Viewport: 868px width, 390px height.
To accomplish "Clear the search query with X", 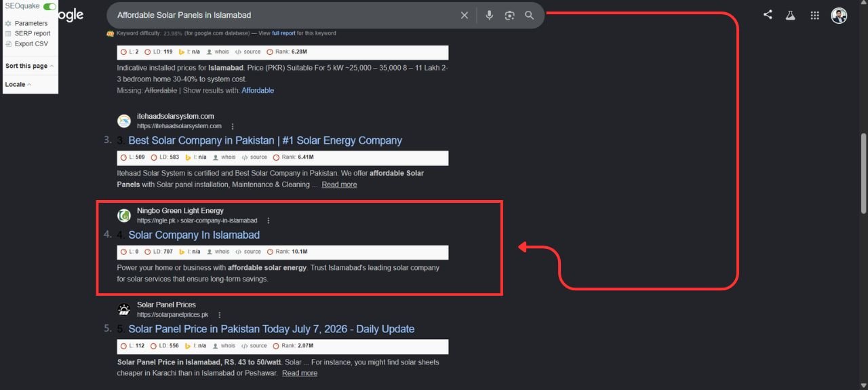I will (465, 15).
